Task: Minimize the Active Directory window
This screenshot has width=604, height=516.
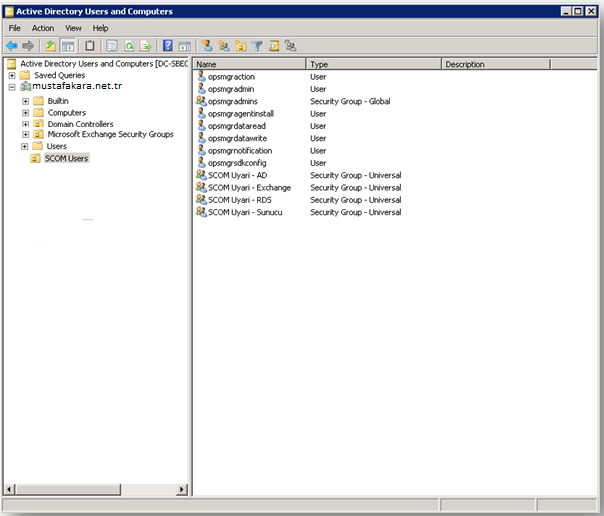Action: [565, 12]
